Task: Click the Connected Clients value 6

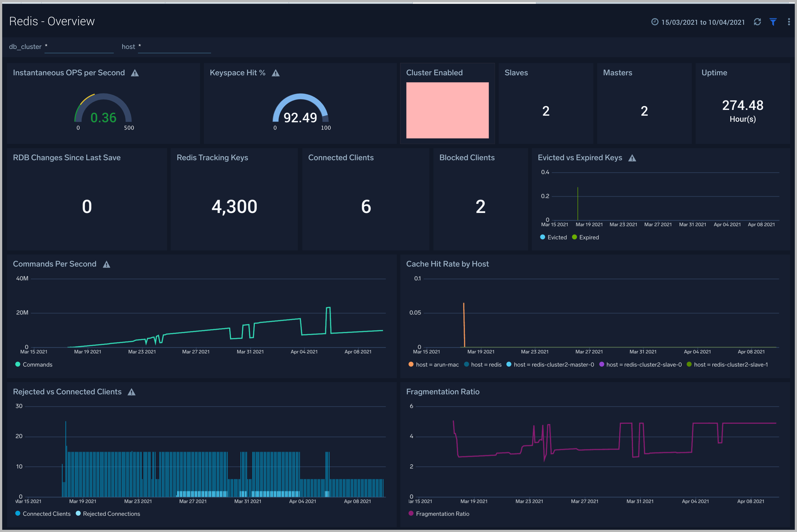Action: click(x=366, y=207)
